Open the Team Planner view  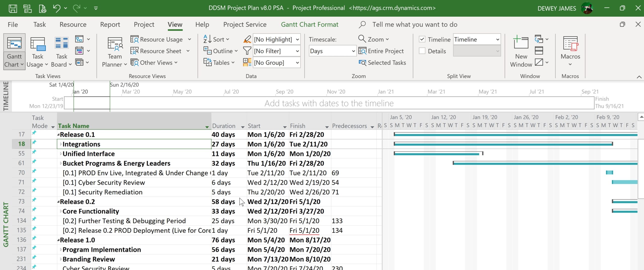click(115, 52)
